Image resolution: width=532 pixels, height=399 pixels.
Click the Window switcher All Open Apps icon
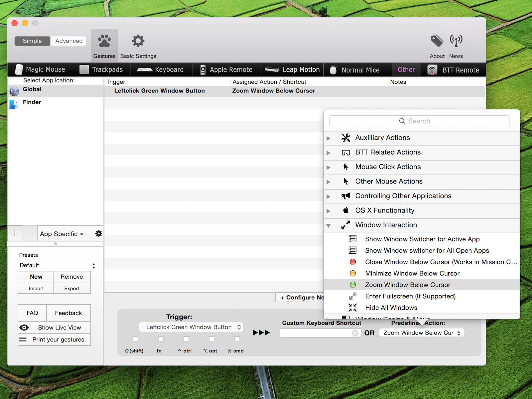353,250
